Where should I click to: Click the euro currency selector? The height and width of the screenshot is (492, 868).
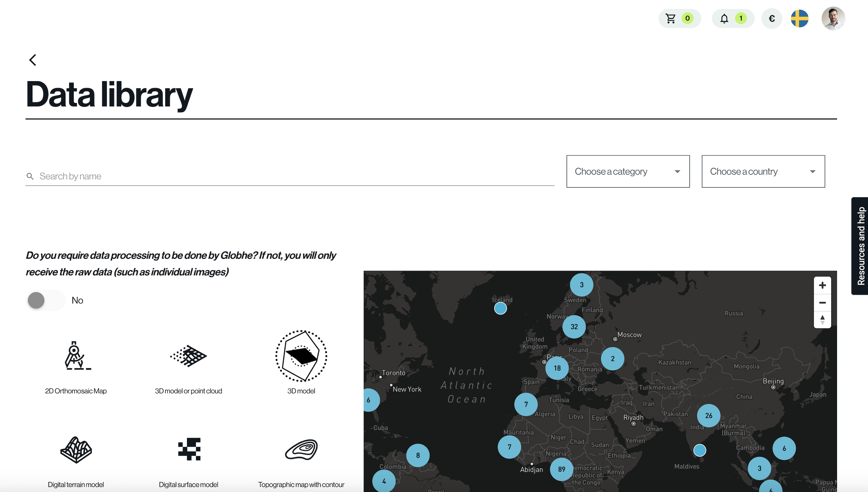click(772, 18)
